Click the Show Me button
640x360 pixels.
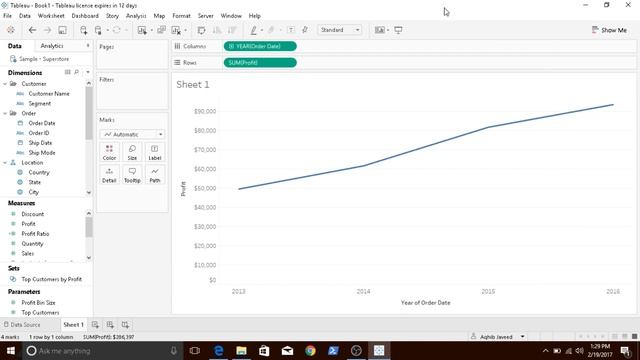click(x=609, y=30)
